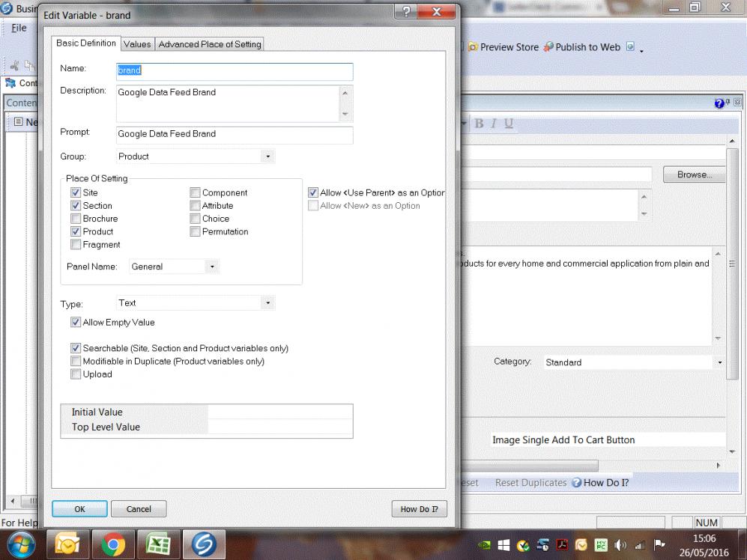Enable the Brochure checkbox
Screen dimensions: 747x560
(x=76, y=219)
